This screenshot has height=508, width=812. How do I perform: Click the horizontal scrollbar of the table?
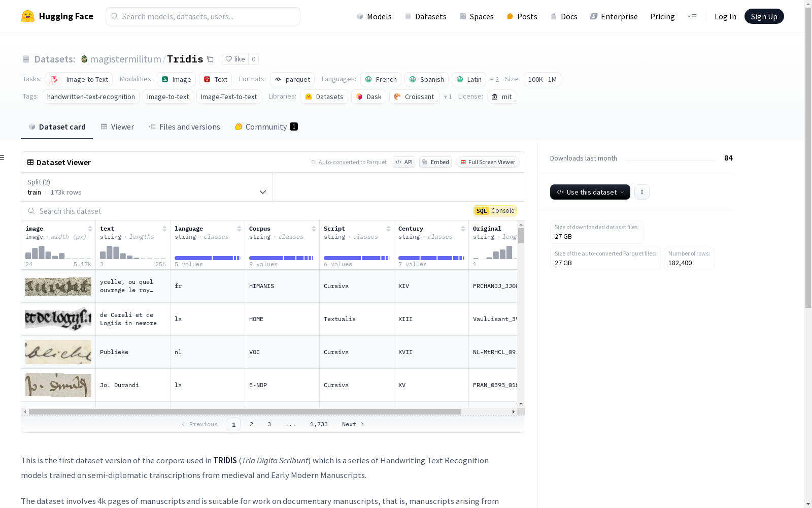(x=245, y=411)
